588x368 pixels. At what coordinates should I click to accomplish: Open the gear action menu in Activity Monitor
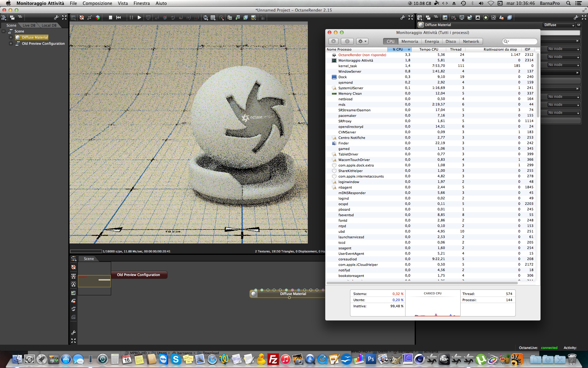click(362, 41)
